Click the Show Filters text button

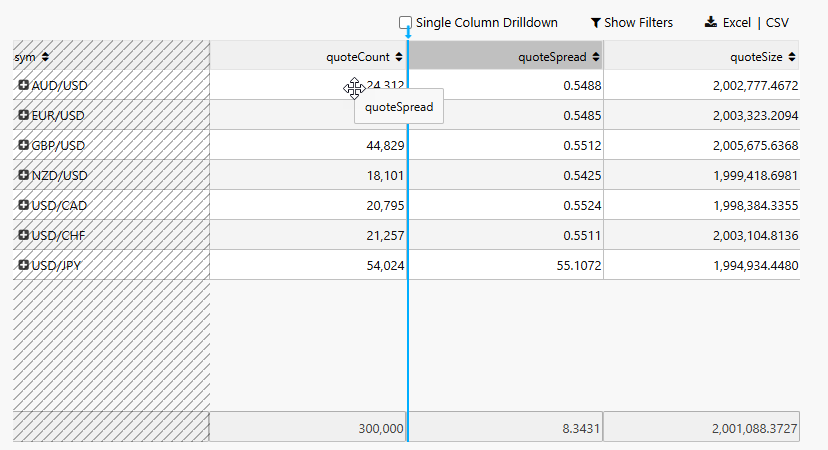click(638, 23)
